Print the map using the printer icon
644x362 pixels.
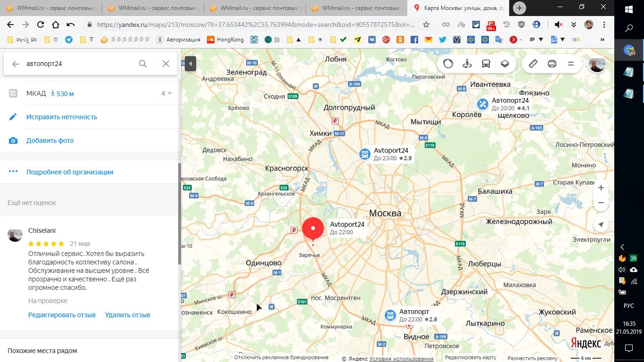coord(552,64)
